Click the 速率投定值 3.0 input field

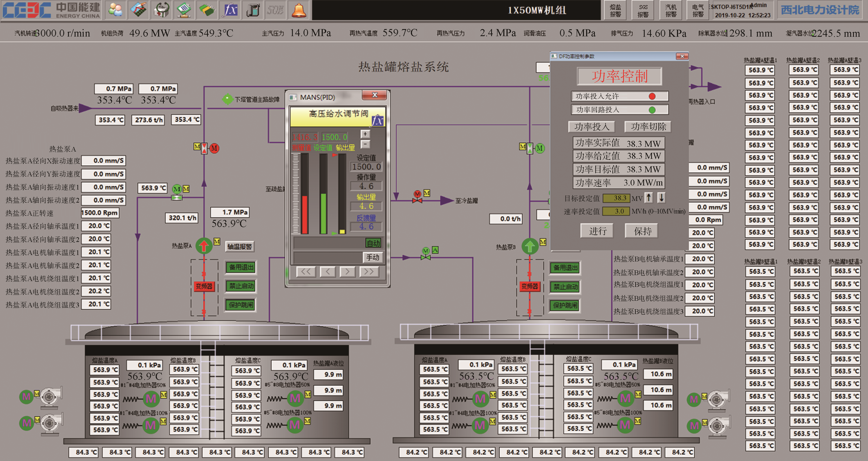click(616, 211)
